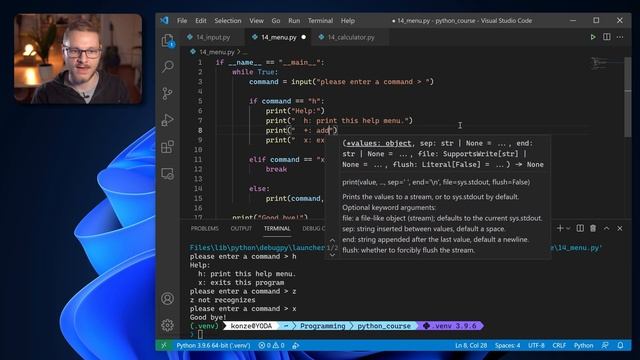Open the Edit menu

click(200, 20)
